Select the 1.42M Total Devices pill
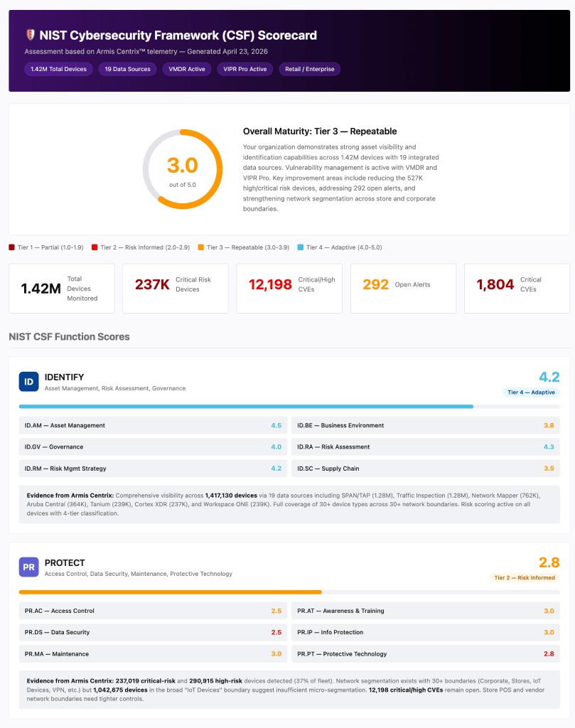The image size is (575, 728). tap(58, 69)
